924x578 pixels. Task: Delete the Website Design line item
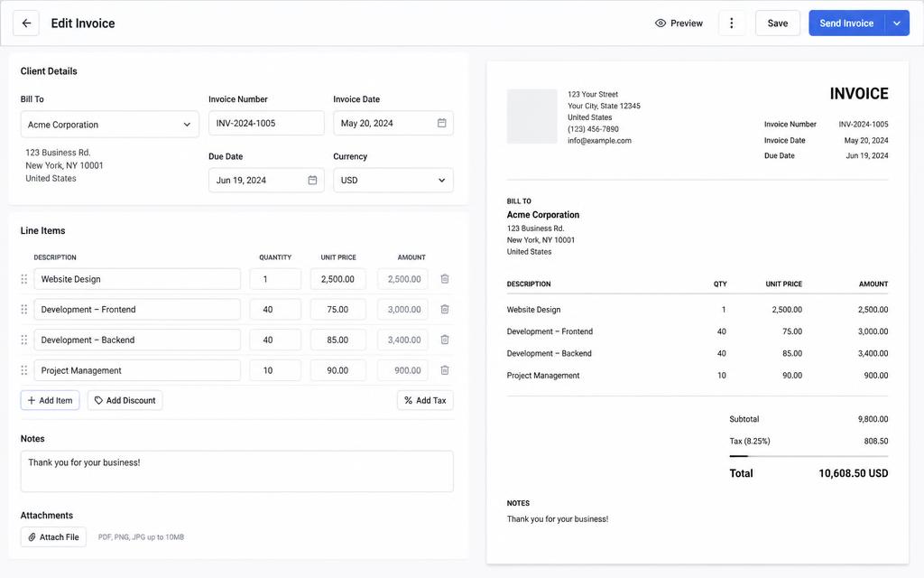pos(445,279)
